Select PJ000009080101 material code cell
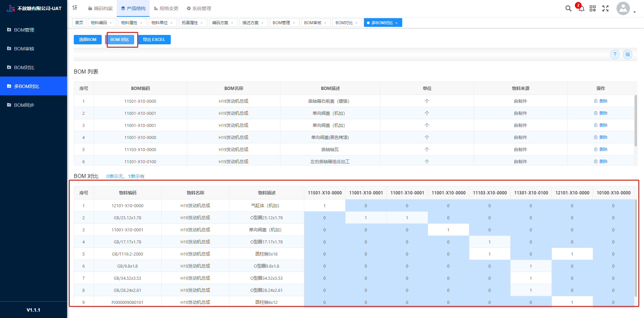The image size is (644, 318). [x=127, y=302]
